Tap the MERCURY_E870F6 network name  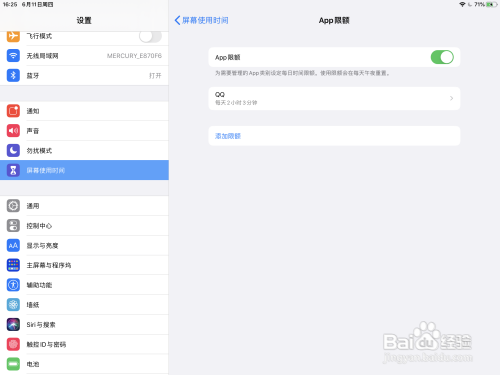pyautogui.click(x=134, y=56)
